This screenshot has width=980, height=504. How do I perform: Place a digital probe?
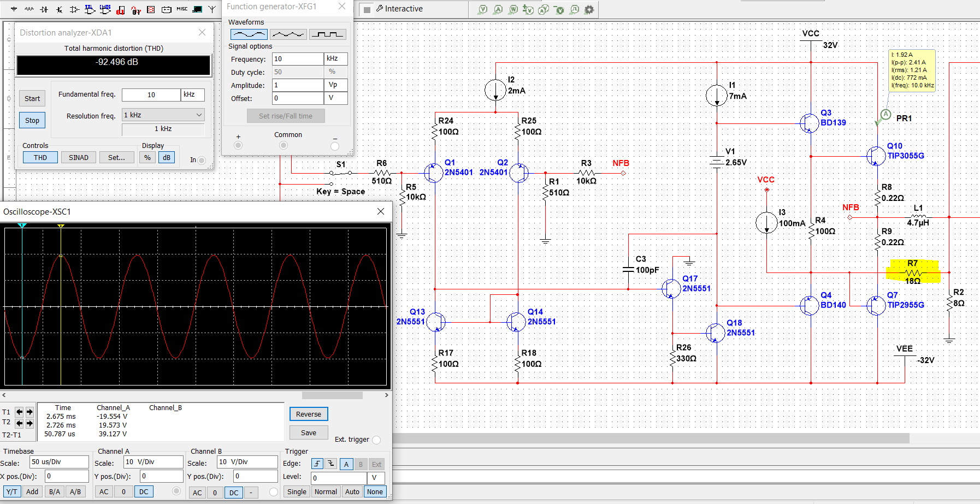coord(574,9)
